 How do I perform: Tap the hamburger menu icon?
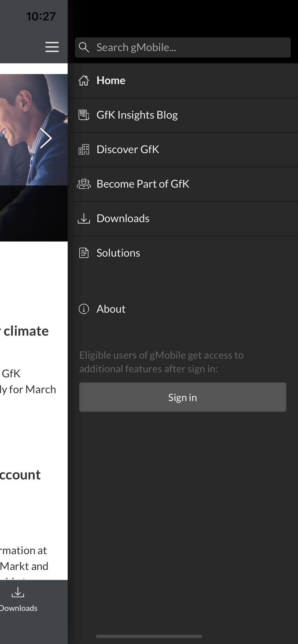[52, 47]
